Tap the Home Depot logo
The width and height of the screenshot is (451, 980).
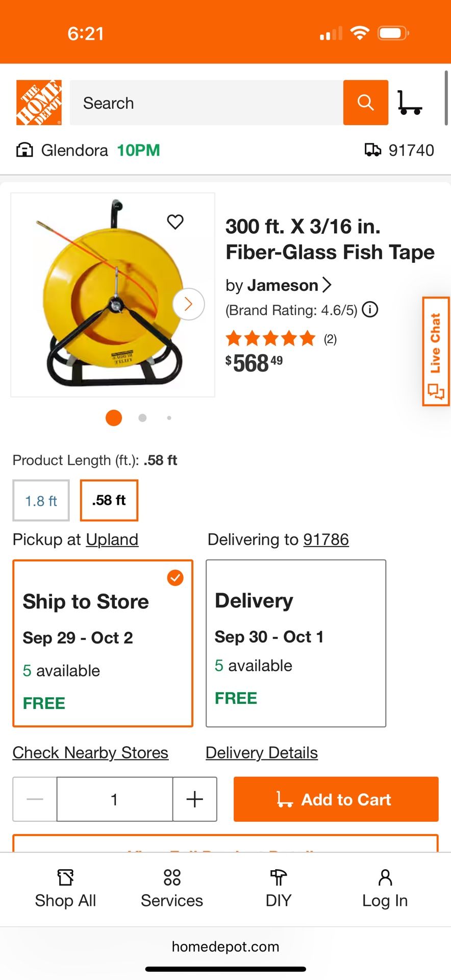point(39,103)
